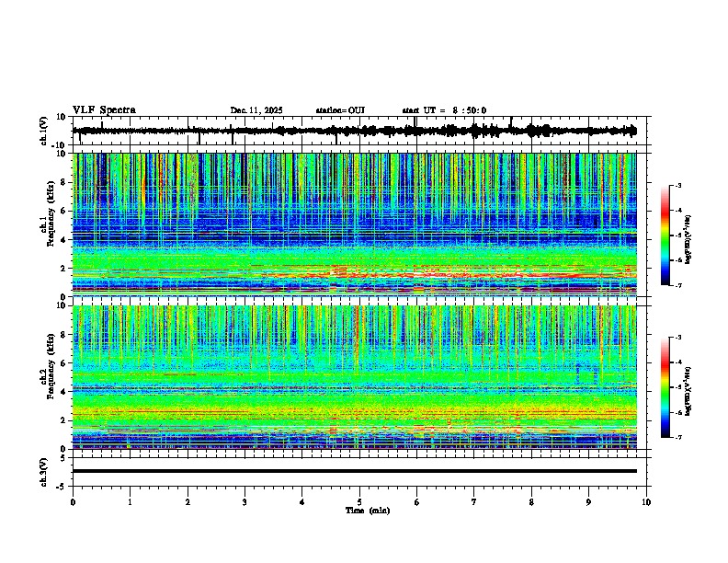Click tick label "4" on the Time axis
Viewport: 728px width, 563px height.
coord(302,502)
